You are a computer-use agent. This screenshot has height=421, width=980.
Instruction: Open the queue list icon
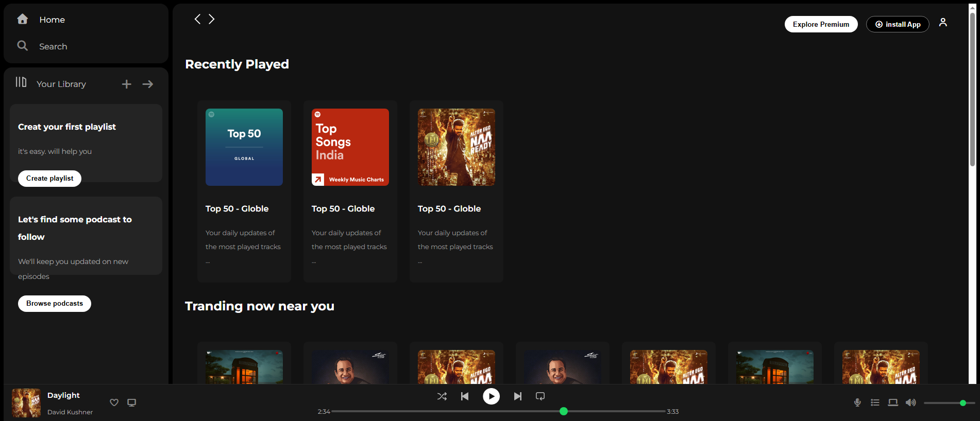tap(875, 402)
